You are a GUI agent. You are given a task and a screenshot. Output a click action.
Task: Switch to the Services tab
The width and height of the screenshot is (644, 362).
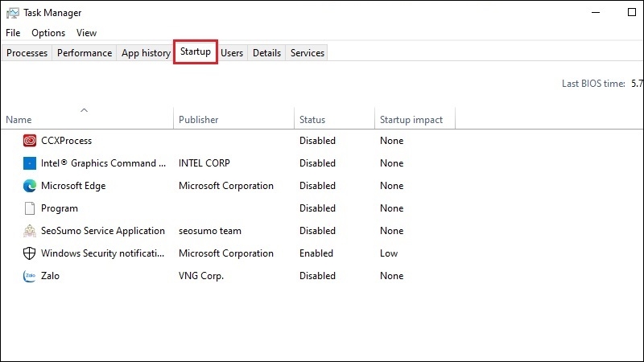pyautogui.click(x=308, y=53)
